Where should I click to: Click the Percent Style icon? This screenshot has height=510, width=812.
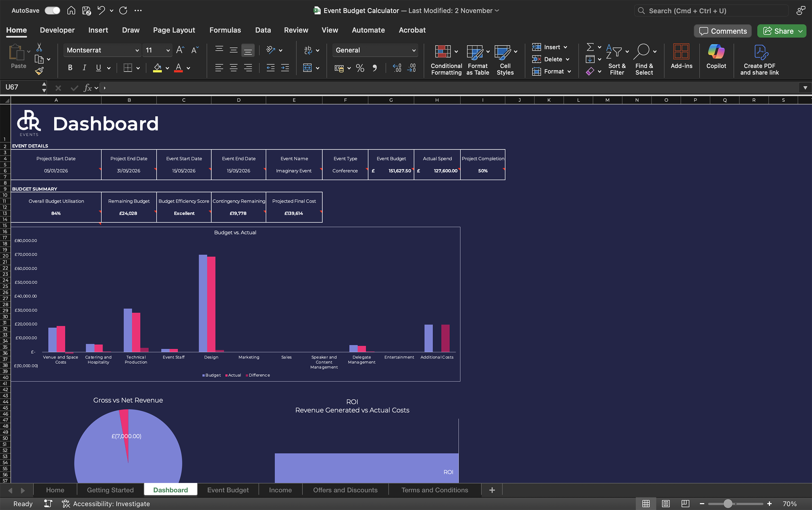click(x=360, y=68)
